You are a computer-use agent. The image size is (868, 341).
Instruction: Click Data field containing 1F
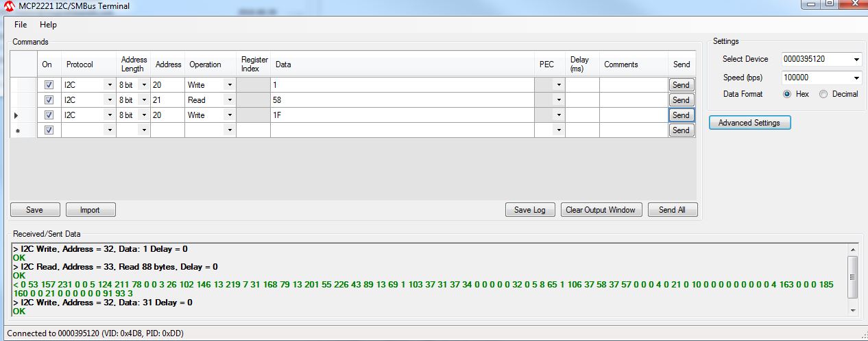pyautogui.click(x=402, y=115)
